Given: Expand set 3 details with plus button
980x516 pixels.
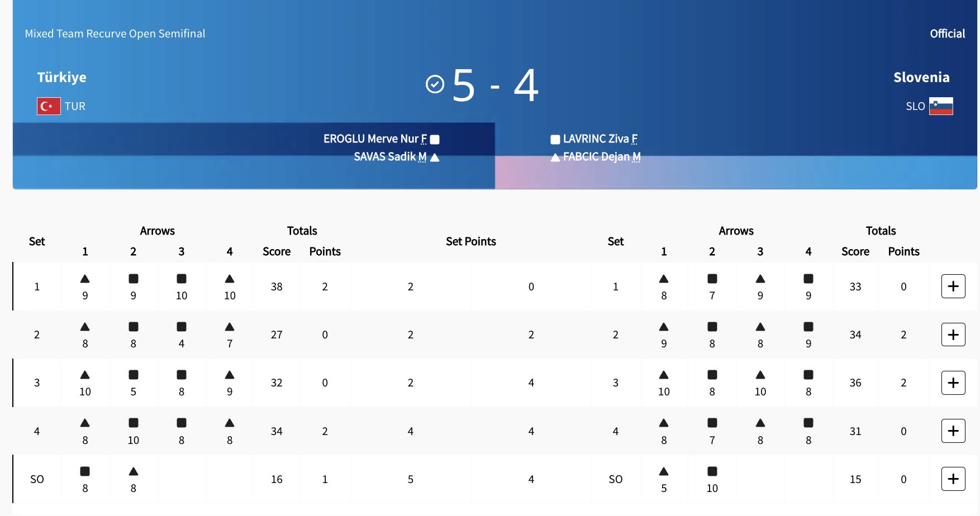Looking at the screenshot, I should pyautogui.click(x=953, y=383).
